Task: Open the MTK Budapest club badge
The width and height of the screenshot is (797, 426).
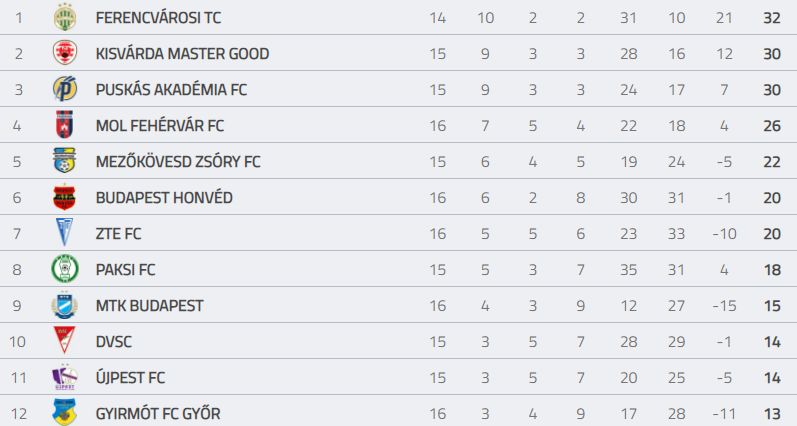Action: pyautogui.click(x=65, y=305)
